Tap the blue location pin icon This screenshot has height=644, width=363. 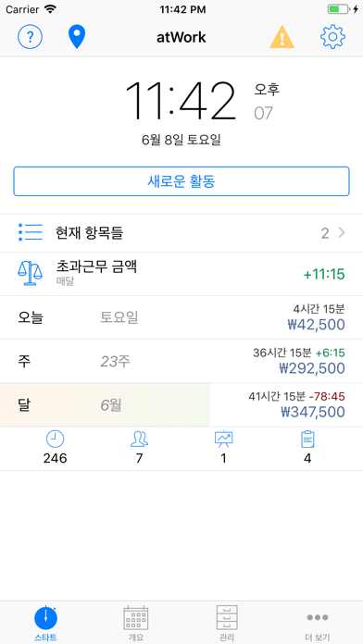(77, 37)
